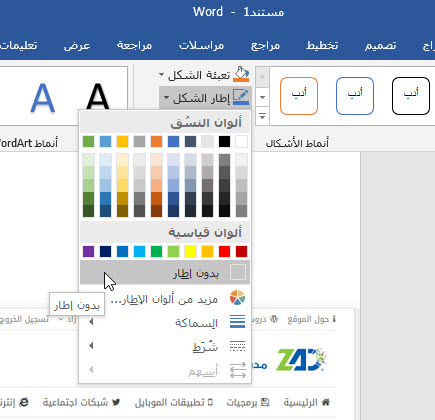Open the Design (تصميم) ribbon tab
435x420 pixels.
380,45
